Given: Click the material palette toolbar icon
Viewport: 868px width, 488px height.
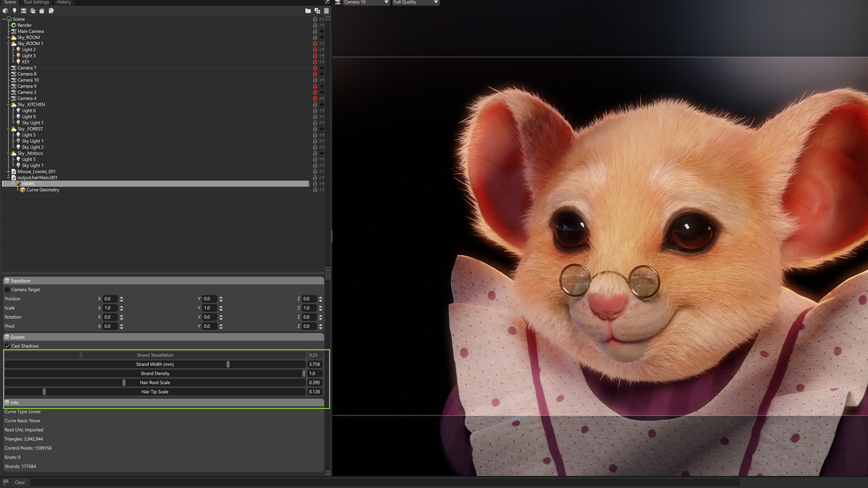Looking at the screenshot, I should (x=51, y=11).
